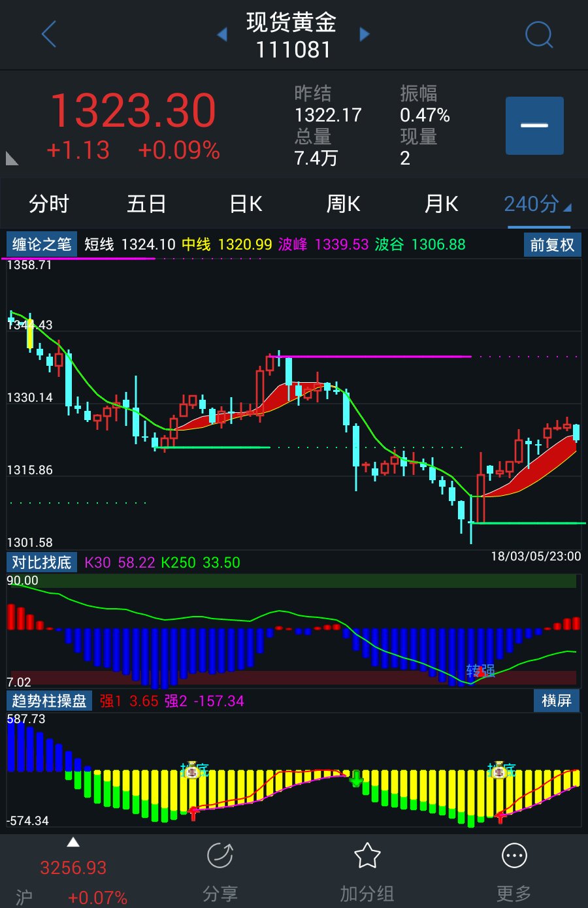
Task: Tap the 强1 3.65 reading
Action: (x=129, y=701)
